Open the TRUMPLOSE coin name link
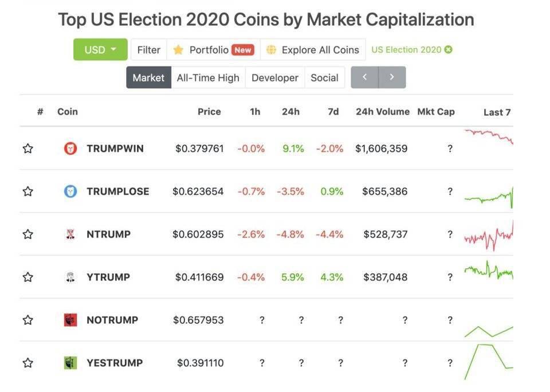550x392 pixels. [118, 191]
